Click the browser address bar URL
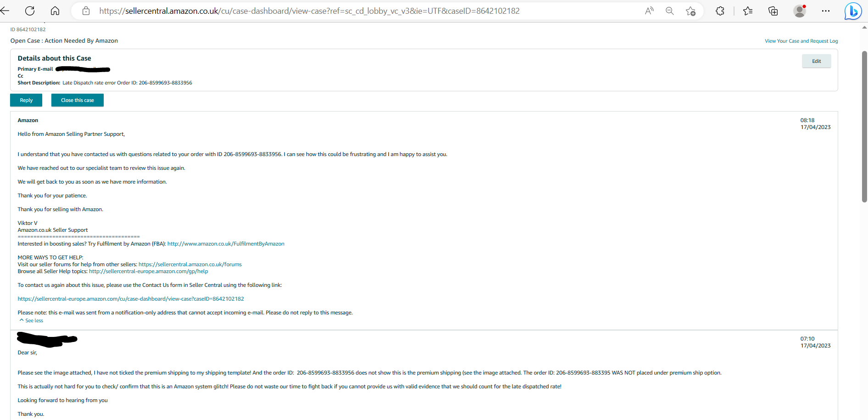Screen dimensions: 868x420 (x=309, y=11)
